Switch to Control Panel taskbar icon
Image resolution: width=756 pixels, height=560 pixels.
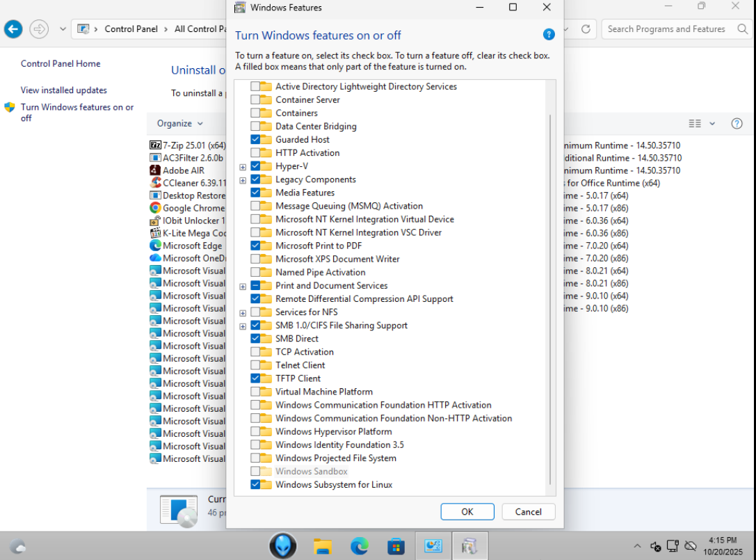433,546
